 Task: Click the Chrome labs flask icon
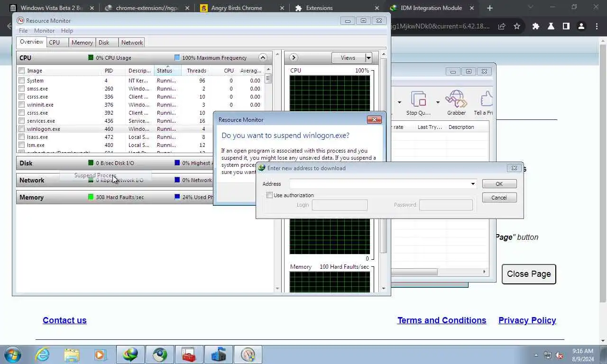[551, 26]
